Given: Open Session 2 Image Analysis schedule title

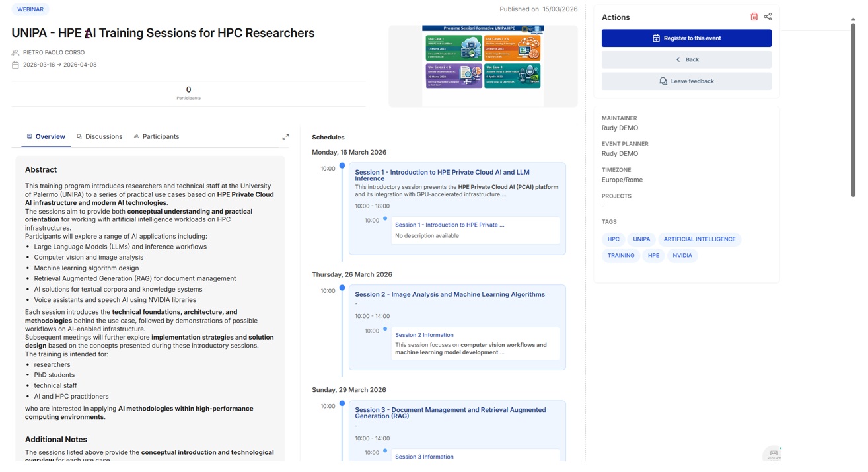Looking at the screenshot, I should (450, 294).
